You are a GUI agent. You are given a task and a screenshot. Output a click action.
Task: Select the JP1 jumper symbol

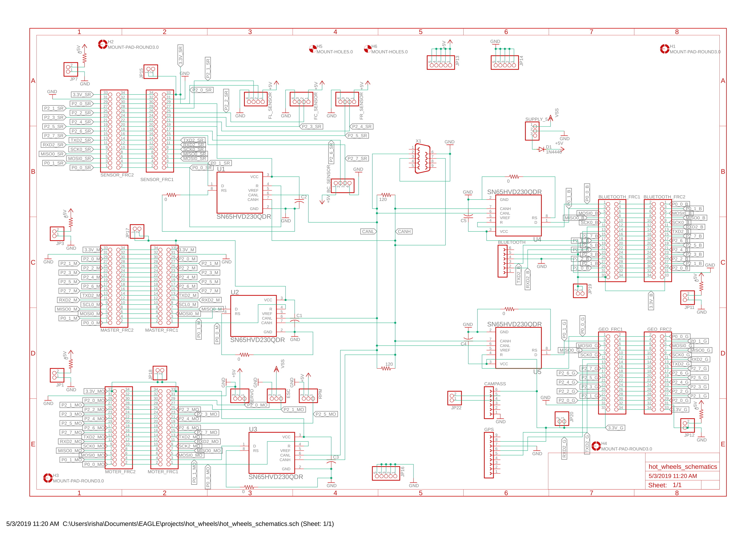(57, 375)
